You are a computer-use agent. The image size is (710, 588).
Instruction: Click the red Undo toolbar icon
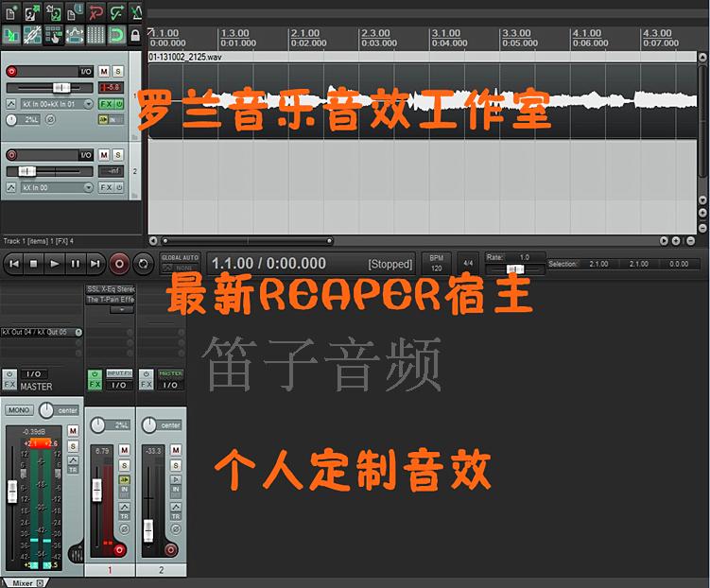tap(95, 12)
